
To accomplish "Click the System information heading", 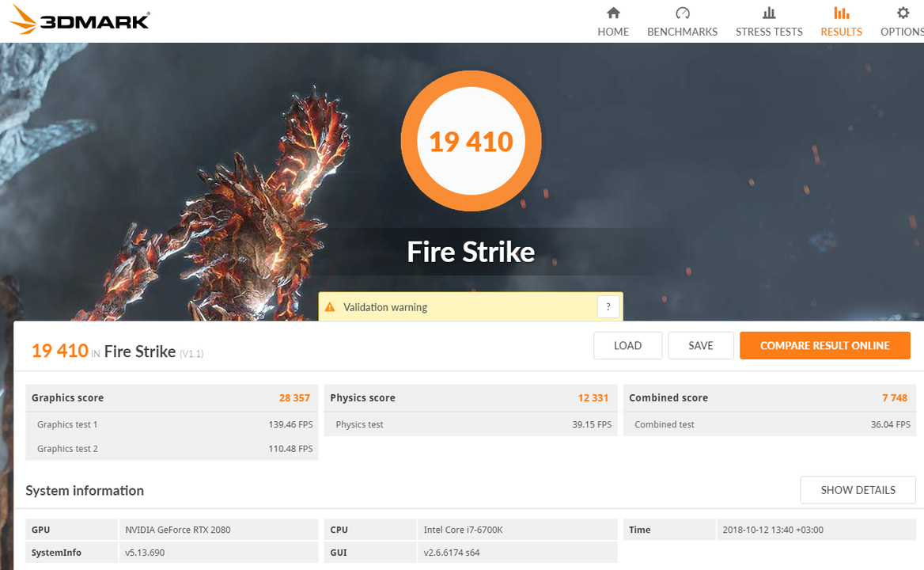I will [x=85, y=490].
